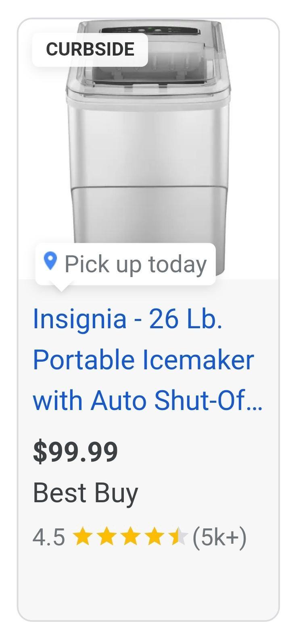The image size is (290, 644).
Task: Click the ice maker's control panel in photo
Action: [149, 31]
